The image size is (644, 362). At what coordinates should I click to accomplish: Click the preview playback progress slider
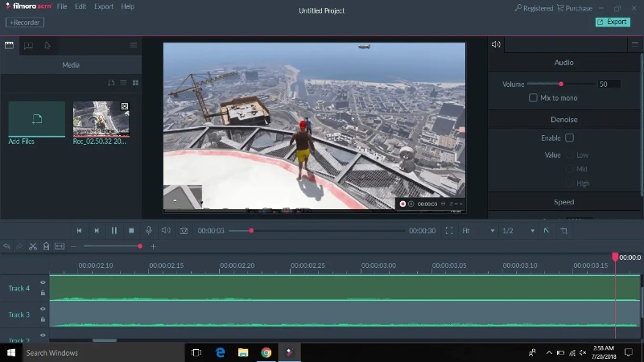316,231
